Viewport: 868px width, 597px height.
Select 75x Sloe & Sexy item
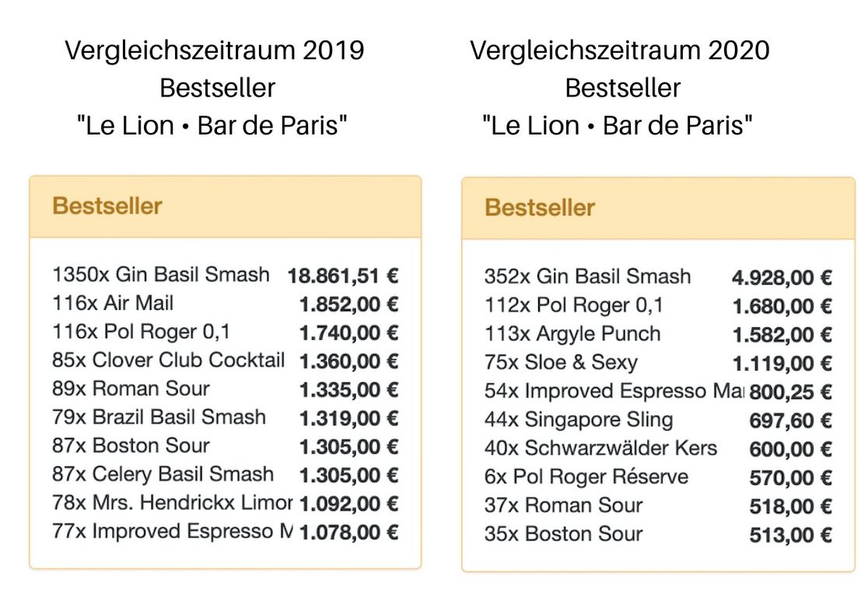pyautogui.click(x=561, y=362)
